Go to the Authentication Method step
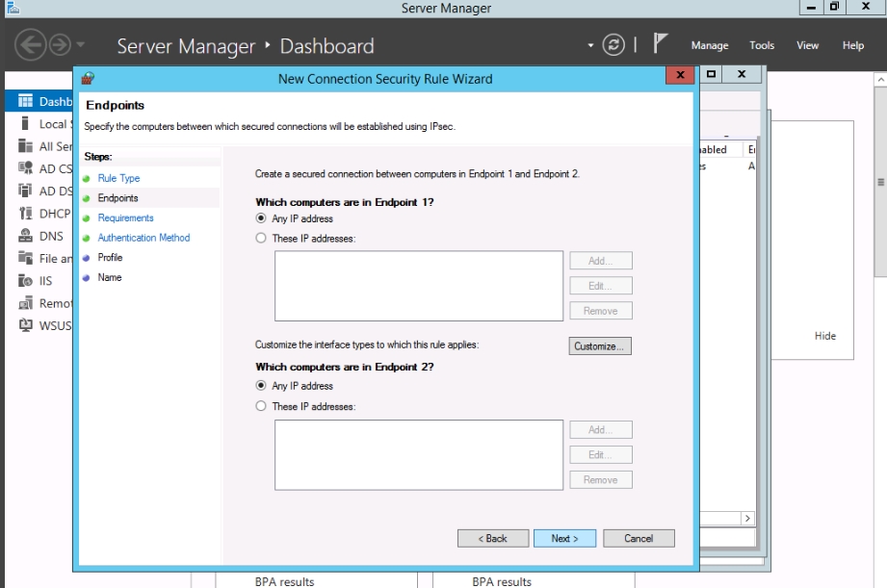 tap(143, 238)
